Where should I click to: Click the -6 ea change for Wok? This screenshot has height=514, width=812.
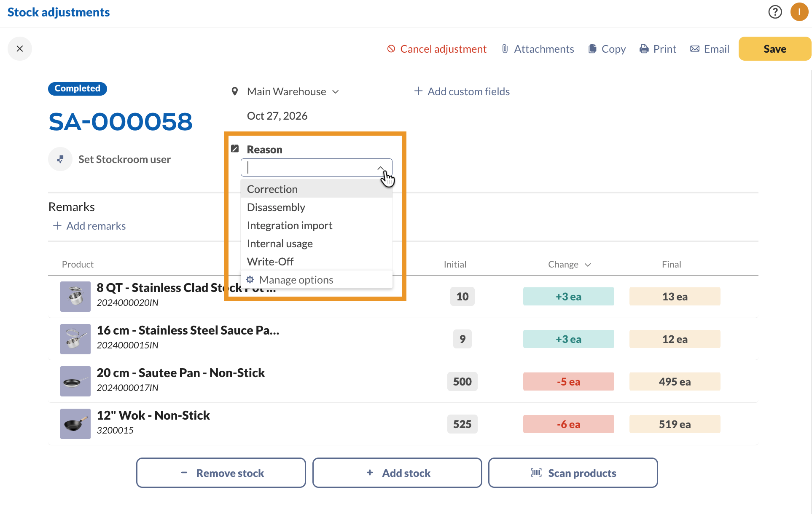click(568, 424)
